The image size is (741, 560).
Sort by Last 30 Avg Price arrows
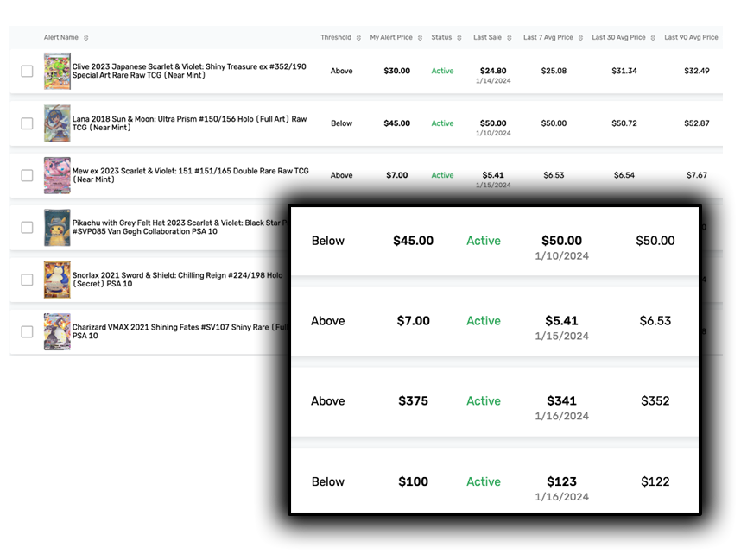[653, 38]
